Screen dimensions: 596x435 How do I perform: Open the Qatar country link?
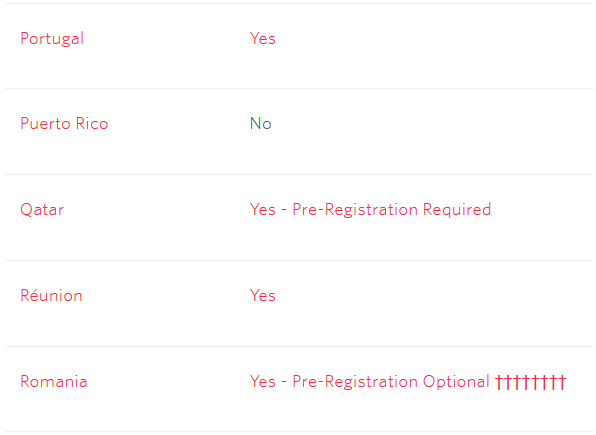[x=42, y=210]
